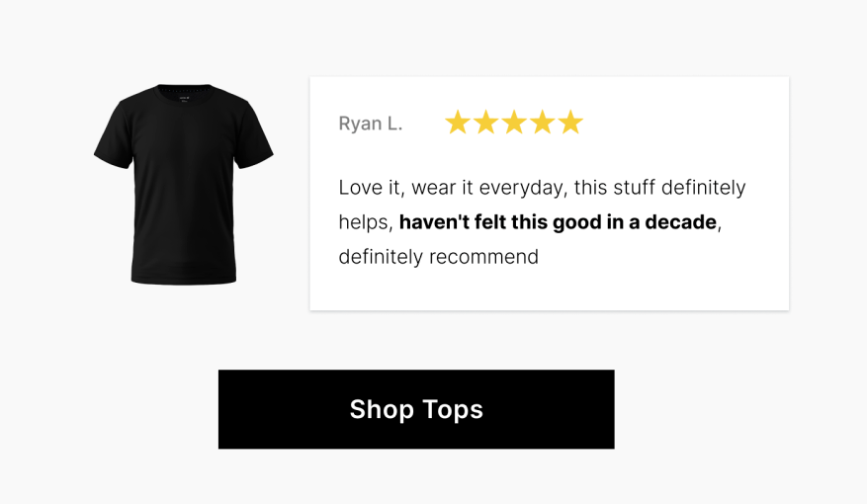Click the small neck label on the t-shirt
This screenshot has height=504, width=867.
(184, 97)
